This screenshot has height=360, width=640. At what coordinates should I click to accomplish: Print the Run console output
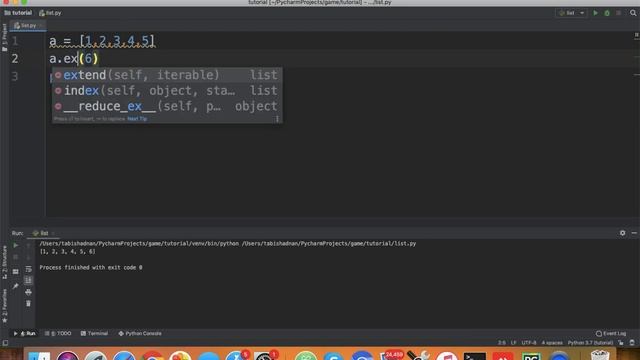coord(28,292)
